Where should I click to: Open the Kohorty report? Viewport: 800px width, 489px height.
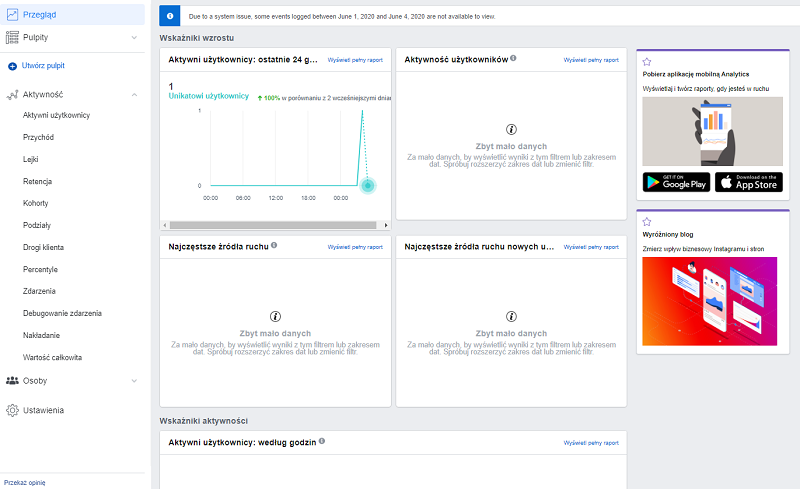(35, 203)
